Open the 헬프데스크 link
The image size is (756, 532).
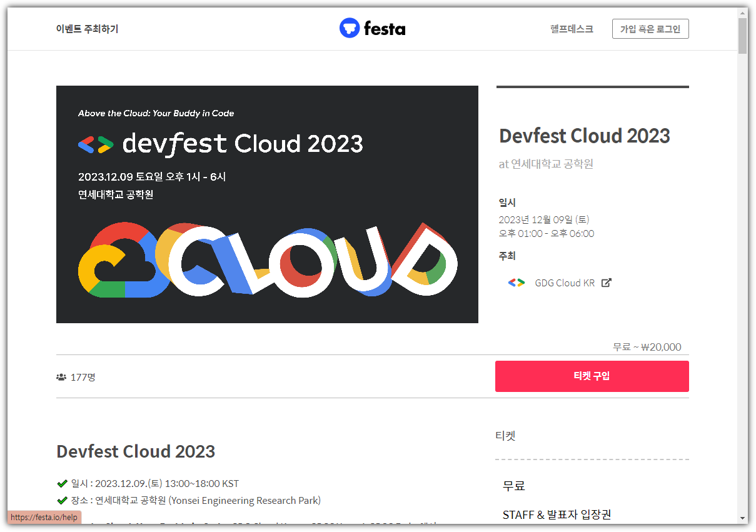(x=572, y=29)
